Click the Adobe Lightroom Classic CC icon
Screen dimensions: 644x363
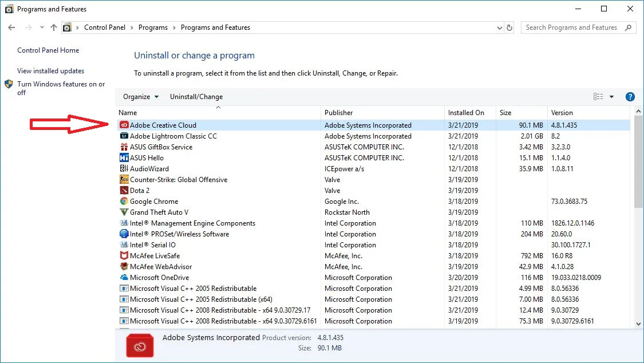tap(124, 136)
